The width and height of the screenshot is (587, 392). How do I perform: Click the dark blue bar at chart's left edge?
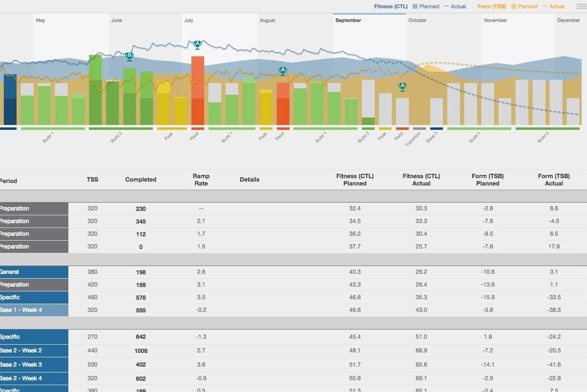coord(10,99)
